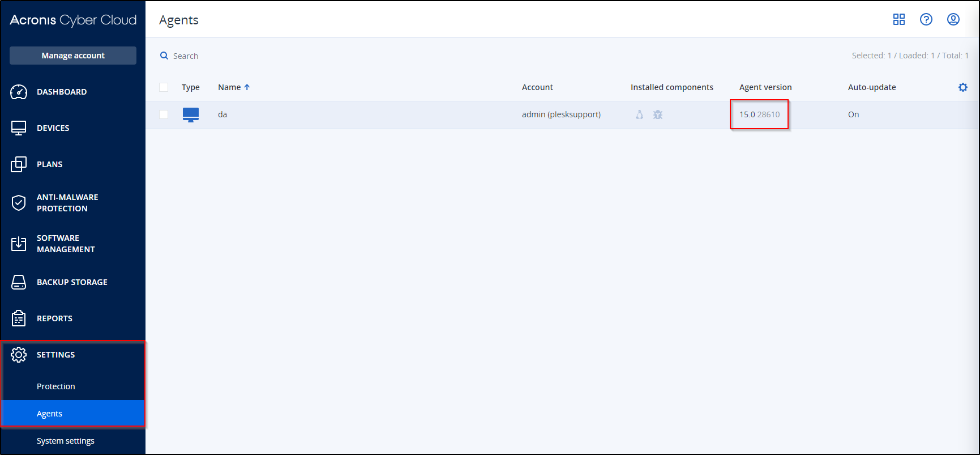Image resolution: width=980 pixels, height=455 pixels.
Task: Click the Type column header
Action: pos(191,87)
